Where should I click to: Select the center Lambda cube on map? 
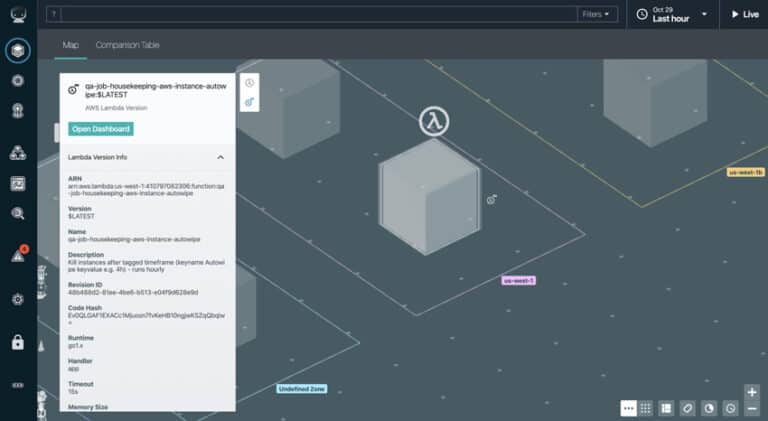coord(429,197)
